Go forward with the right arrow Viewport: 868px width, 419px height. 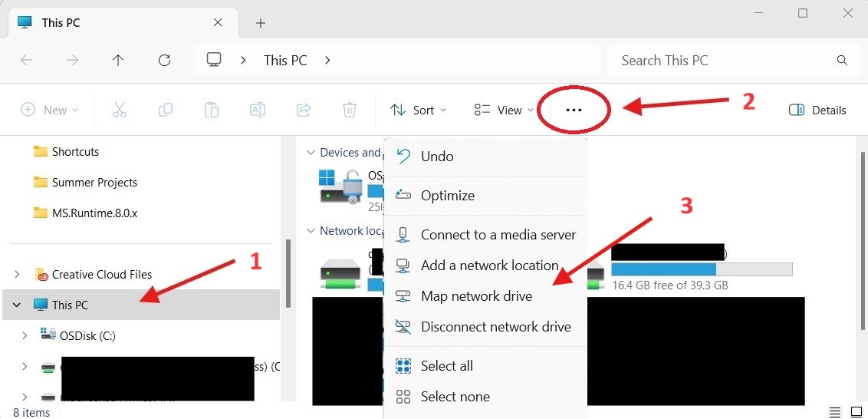pyautogui.click(x=73, y=60)
